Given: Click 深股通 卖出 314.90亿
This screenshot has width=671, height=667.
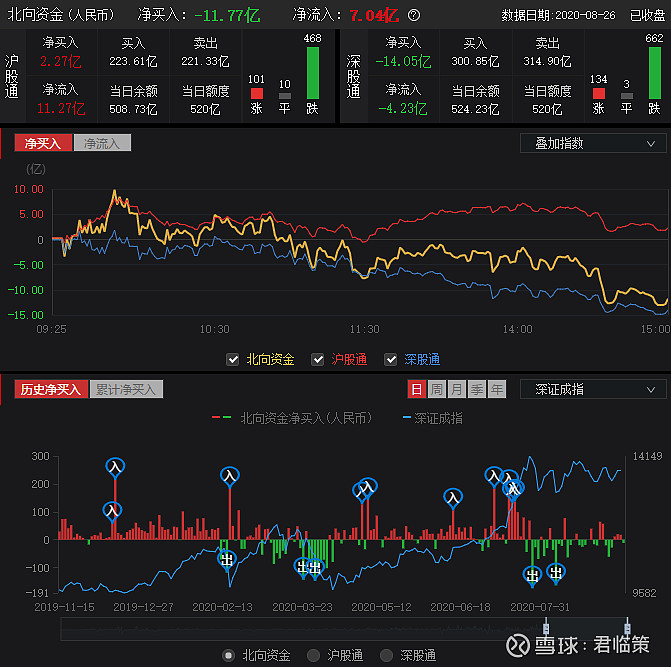Looking at the screenshot, I should [547, 62].
